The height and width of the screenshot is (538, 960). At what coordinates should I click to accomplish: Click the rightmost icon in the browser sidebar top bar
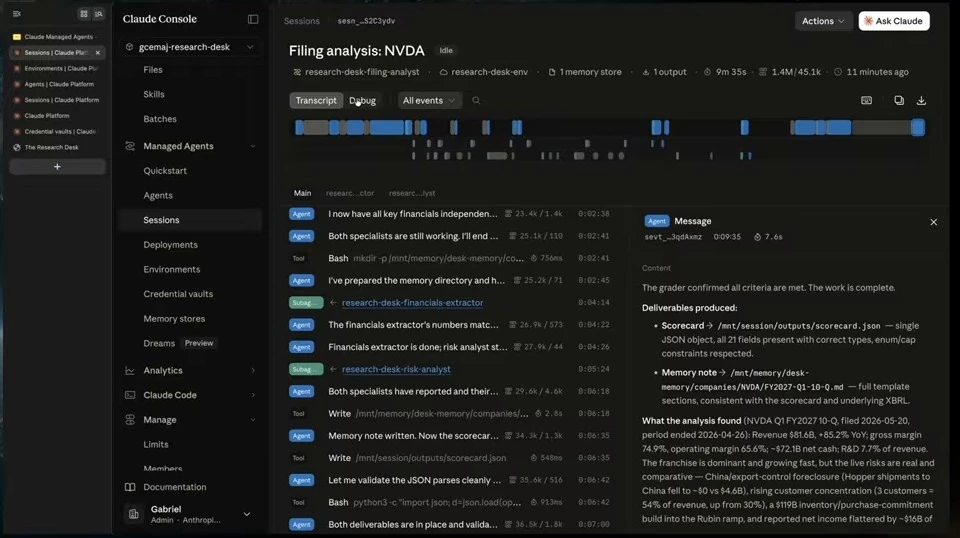point(99,13)
